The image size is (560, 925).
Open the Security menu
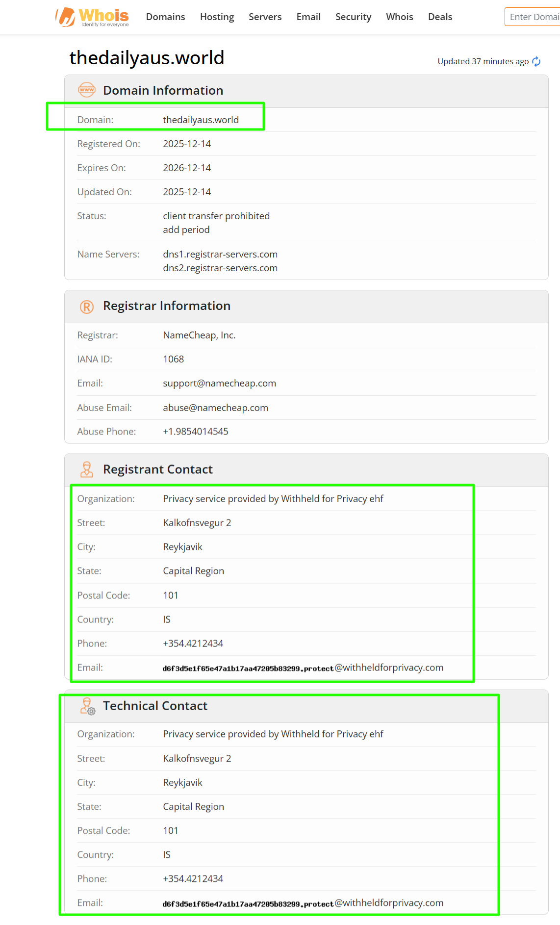click(x=353, y=17)
